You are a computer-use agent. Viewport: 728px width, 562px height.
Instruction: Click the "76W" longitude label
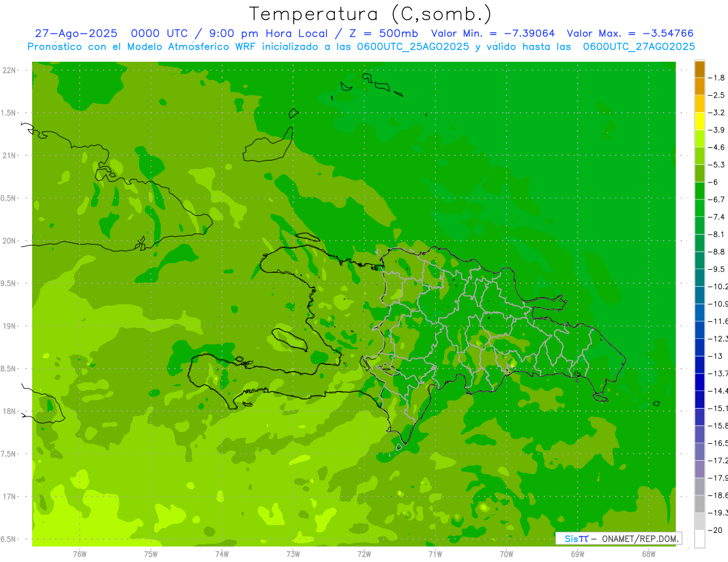pos(79,554)
